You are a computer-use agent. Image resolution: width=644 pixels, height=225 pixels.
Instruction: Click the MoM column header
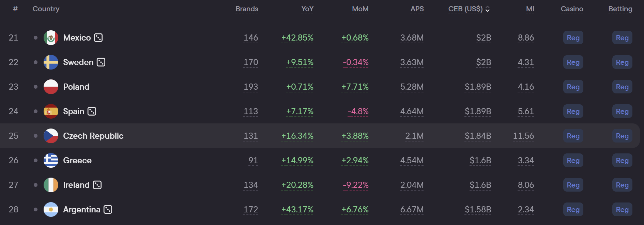click(360, 9)
